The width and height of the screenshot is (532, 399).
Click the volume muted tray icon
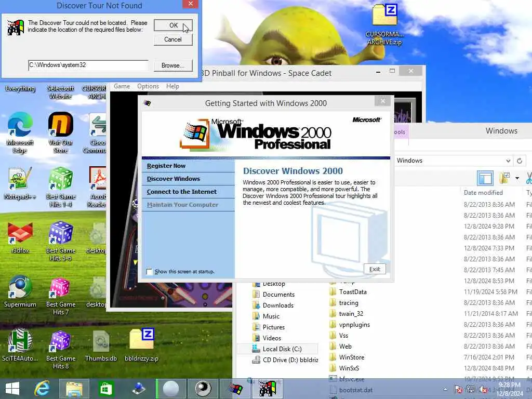(x=483, y=390)
